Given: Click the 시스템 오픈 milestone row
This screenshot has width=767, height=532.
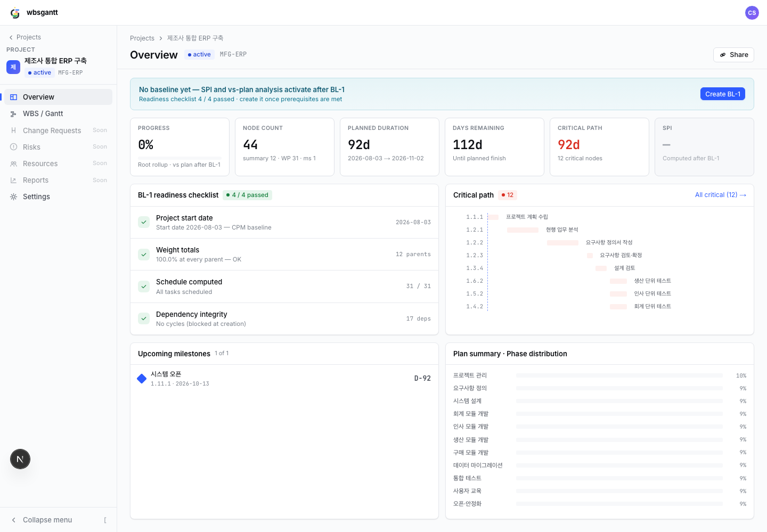Looking at the screenshot, I should pos(284,379).
